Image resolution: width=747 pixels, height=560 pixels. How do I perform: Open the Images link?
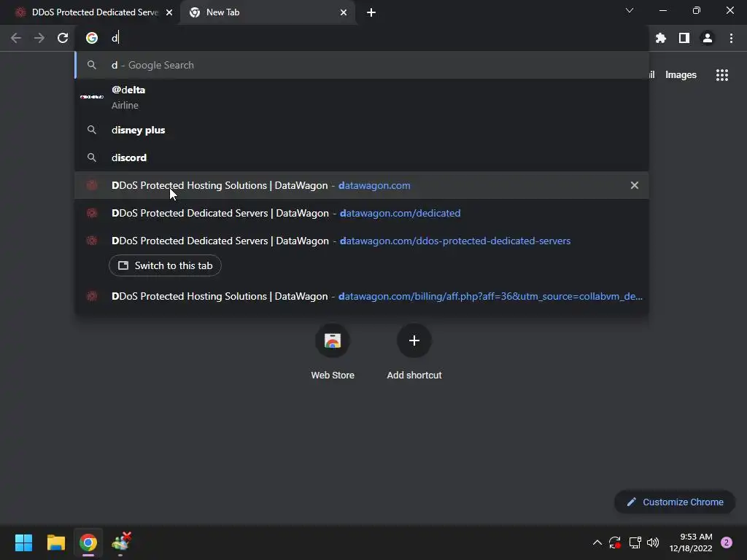681,75
